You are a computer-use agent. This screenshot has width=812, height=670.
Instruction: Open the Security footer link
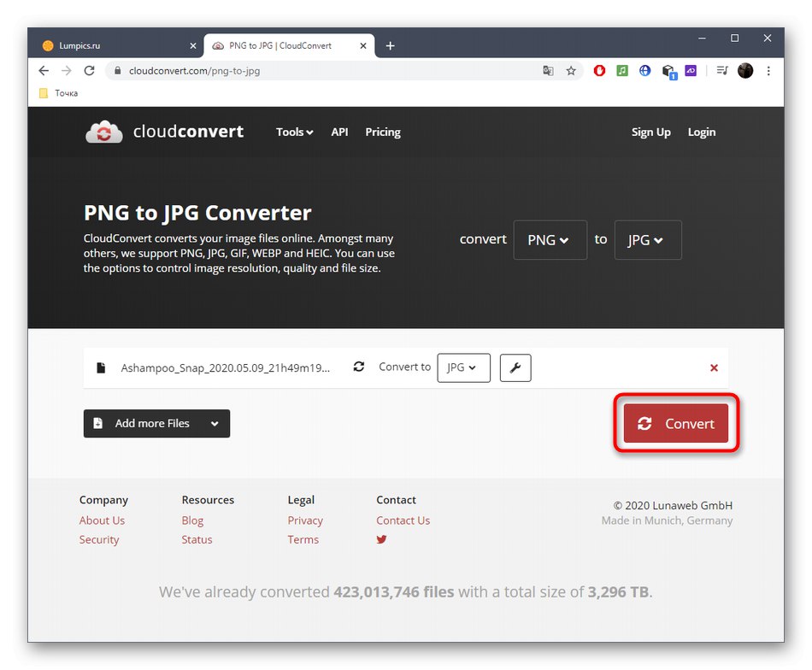99,539
